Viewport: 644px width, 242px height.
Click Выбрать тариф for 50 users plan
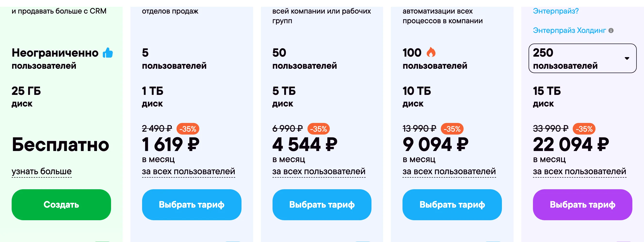322,204
